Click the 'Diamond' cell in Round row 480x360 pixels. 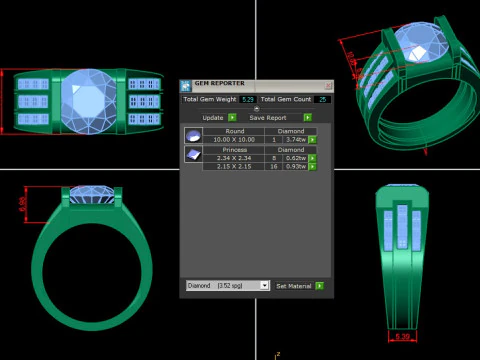point(291,131)
